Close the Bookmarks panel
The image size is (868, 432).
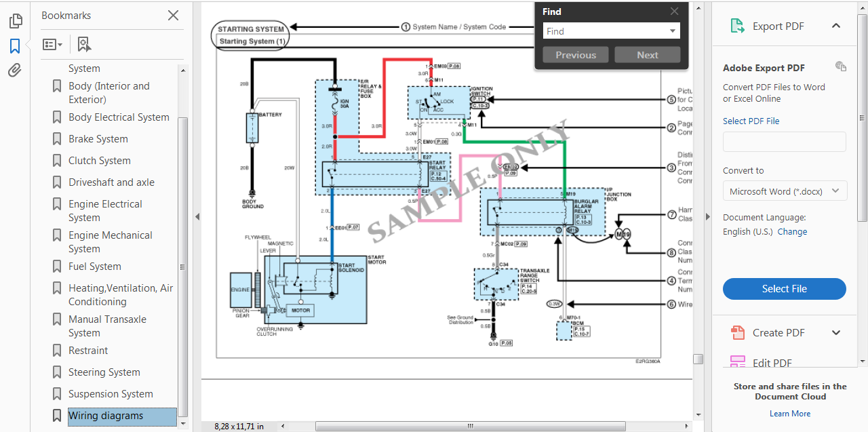click(x=173, y=16)
